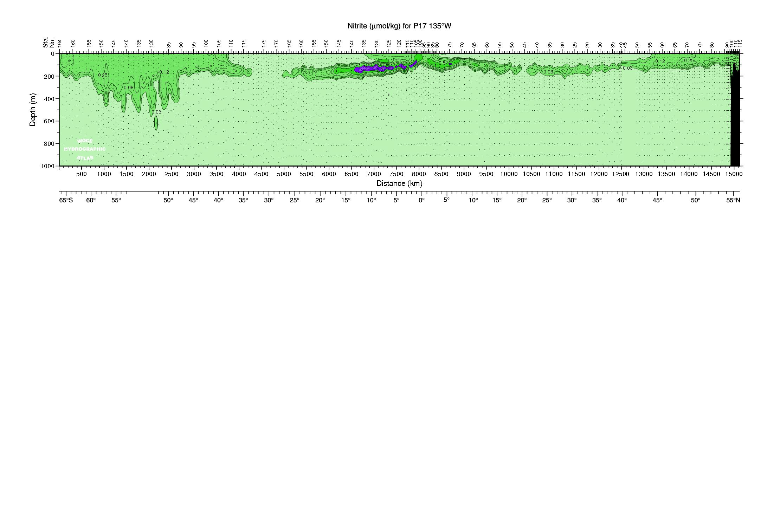Image resolution: width=780 pixels, height=532 pixels.
Task: Click the 2000 distance tick label
Action: point(149,174)
